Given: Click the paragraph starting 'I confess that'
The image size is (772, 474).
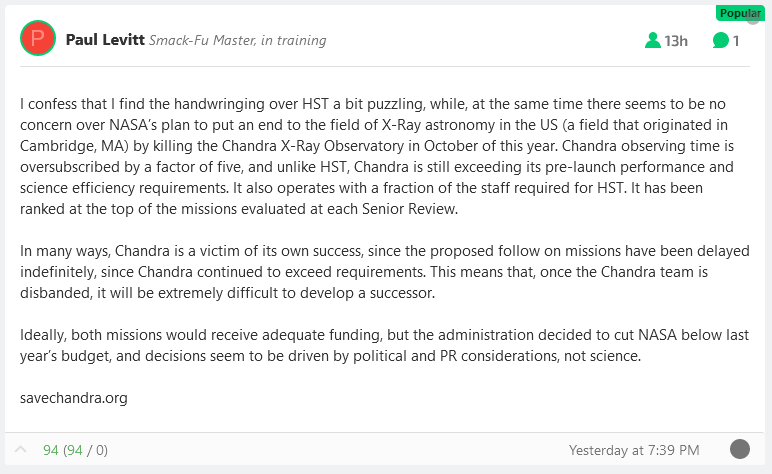Looking at the screenshot, I should pos(377,156).
